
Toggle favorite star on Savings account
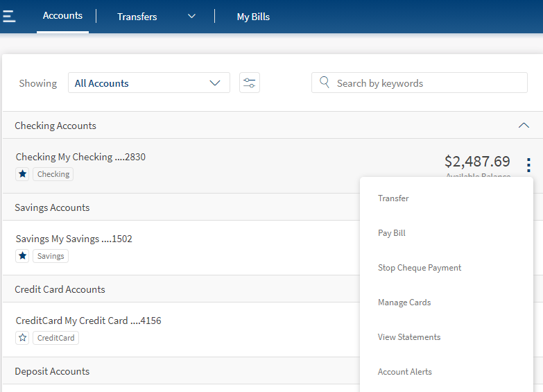[x=22, y=256]
